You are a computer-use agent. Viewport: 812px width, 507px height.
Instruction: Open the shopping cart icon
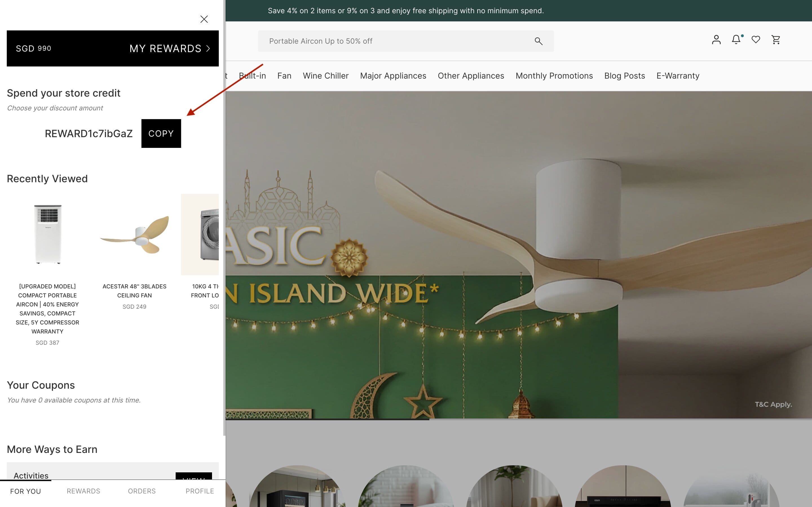coord(776,39)
